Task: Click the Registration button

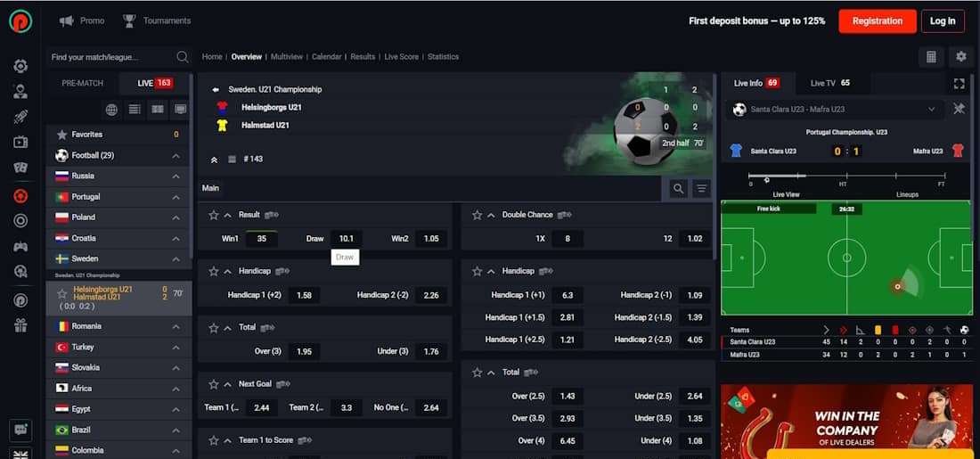Action: click(x=877, y=20)
